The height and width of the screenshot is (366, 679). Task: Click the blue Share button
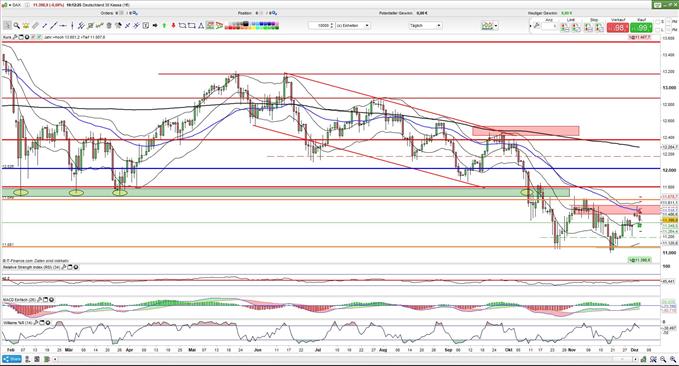tap(12, 359)
